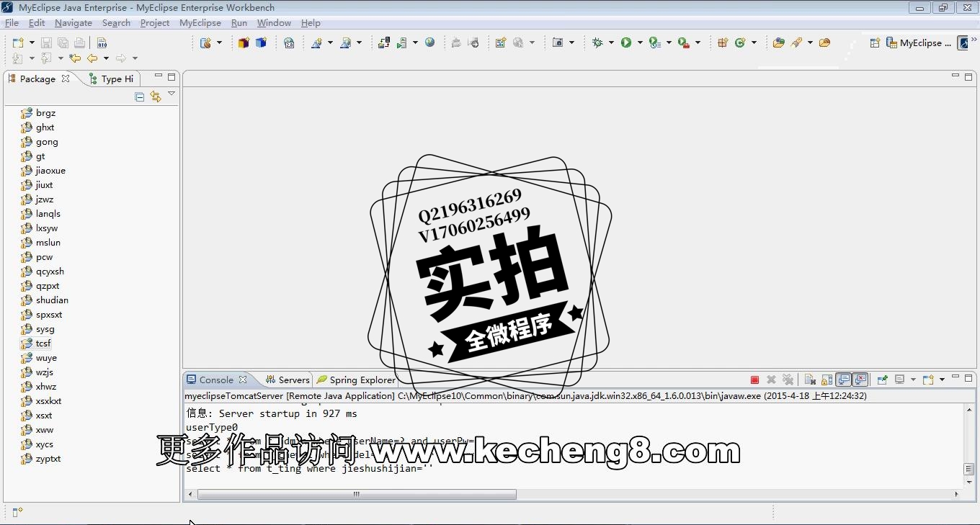Open the Project menu
Screen dimensions: 980x525
click(155, 23)
